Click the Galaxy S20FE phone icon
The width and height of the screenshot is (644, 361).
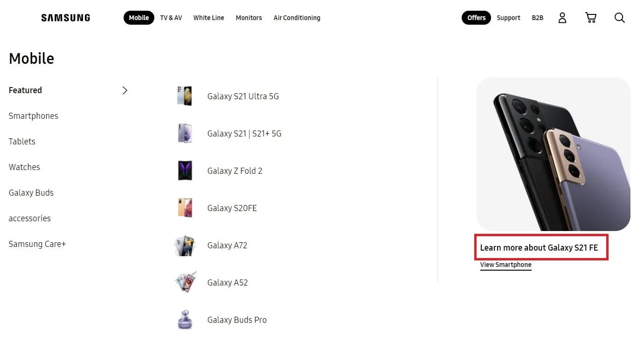(x=185, y=208)
